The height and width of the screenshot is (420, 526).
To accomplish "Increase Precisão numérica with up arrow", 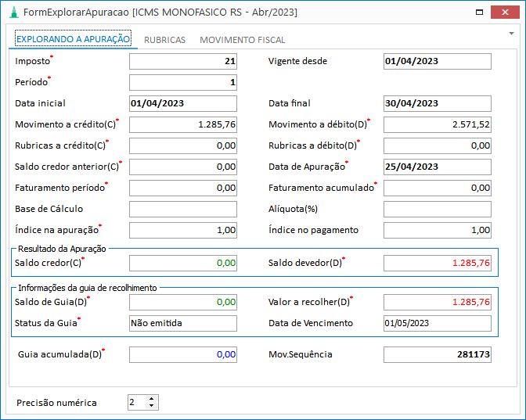I will (x=152, y=399).
